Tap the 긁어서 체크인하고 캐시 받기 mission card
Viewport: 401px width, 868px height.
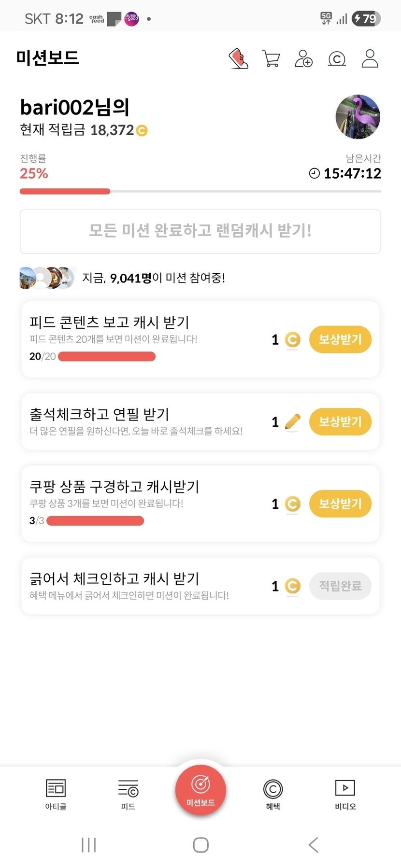click(x=145, y=586)
